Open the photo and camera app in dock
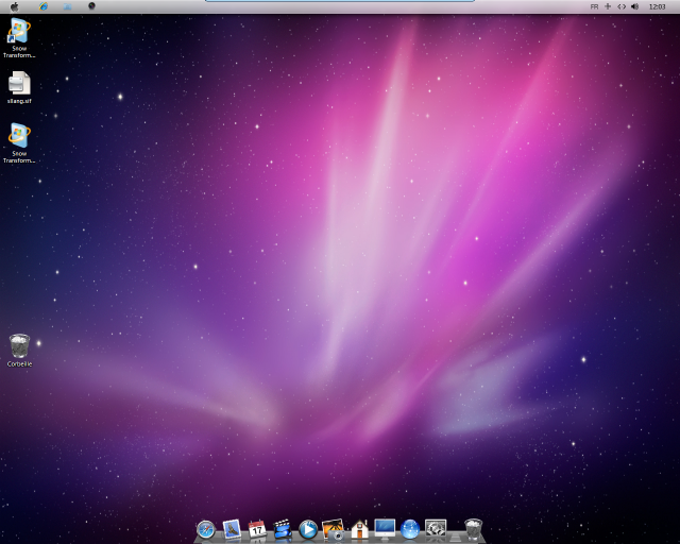The width and height of the screenshot is (680, 544). [333, 529]
